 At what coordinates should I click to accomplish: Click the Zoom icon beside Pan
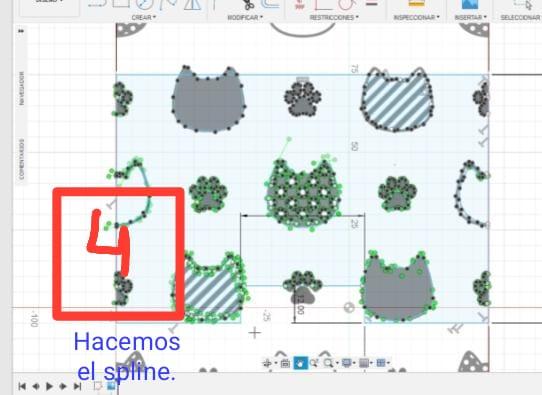pyautogui.click(x=314, y=363)
